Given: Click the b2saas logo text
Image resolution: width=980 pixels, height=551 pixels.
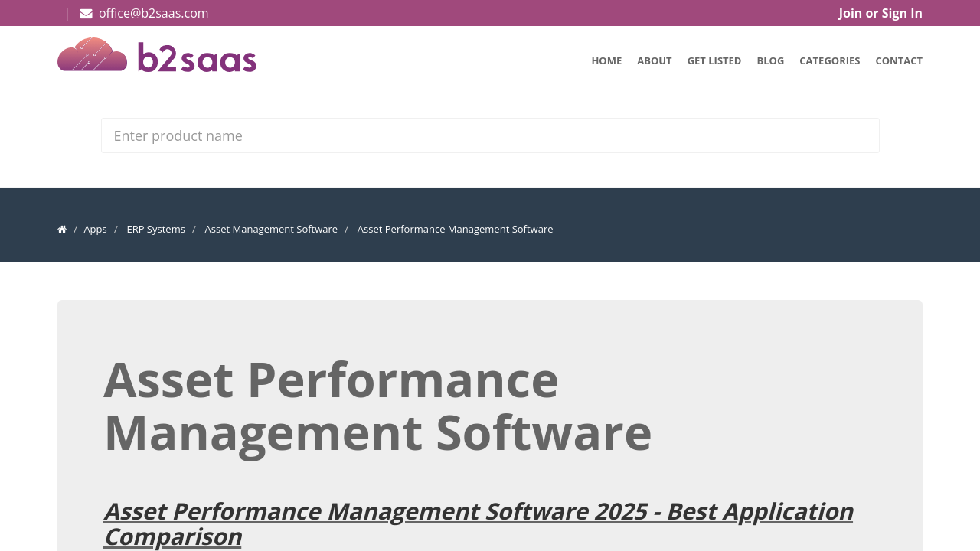Looking at the screenshot, I should pyautogui.click(x=197, y=57).
